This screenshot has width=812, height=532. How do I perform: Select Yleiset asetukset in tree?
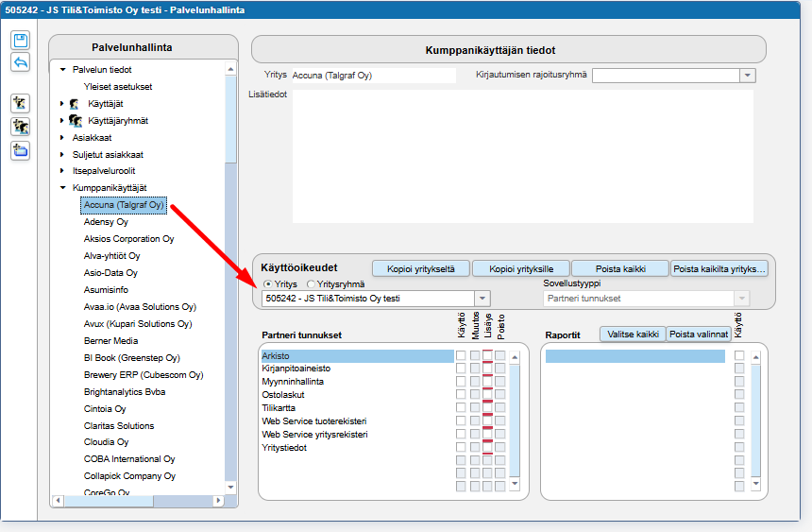click(118, 87)
